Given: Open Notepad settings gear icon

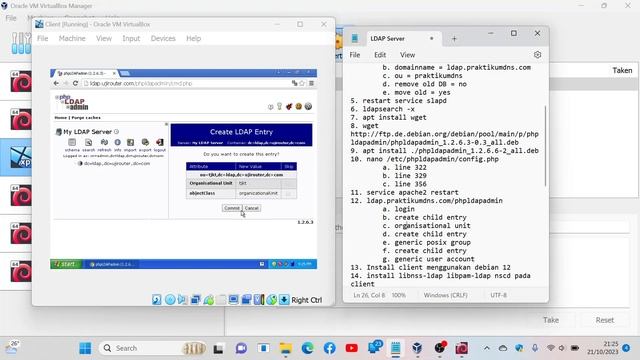Looking at the screenshot, I should pyautogui.click(x=537, y=55).
